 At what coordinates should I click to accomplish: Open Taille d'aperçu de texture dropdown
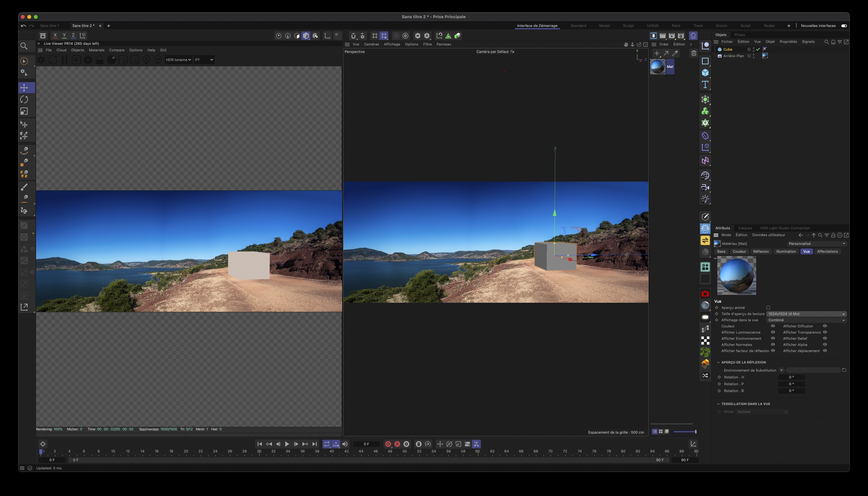tap(806, 314)
